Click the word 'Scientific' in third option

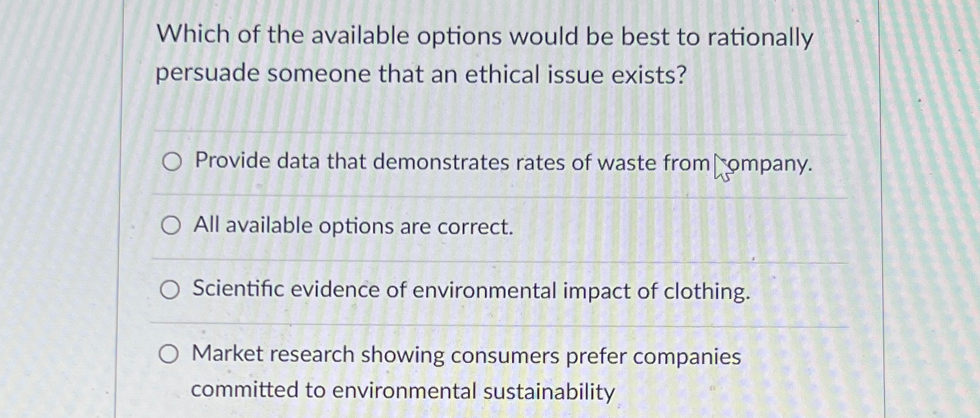click(238, 290)
